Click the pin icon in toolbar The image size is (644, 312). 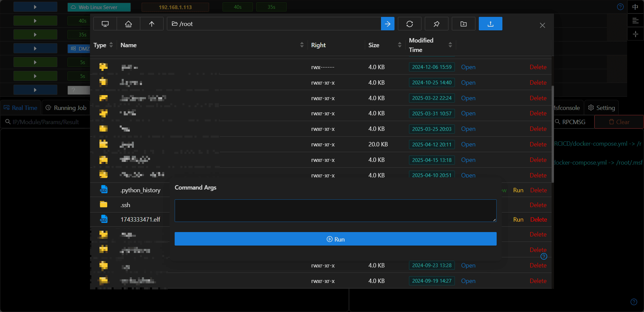[x=437, y=24]
